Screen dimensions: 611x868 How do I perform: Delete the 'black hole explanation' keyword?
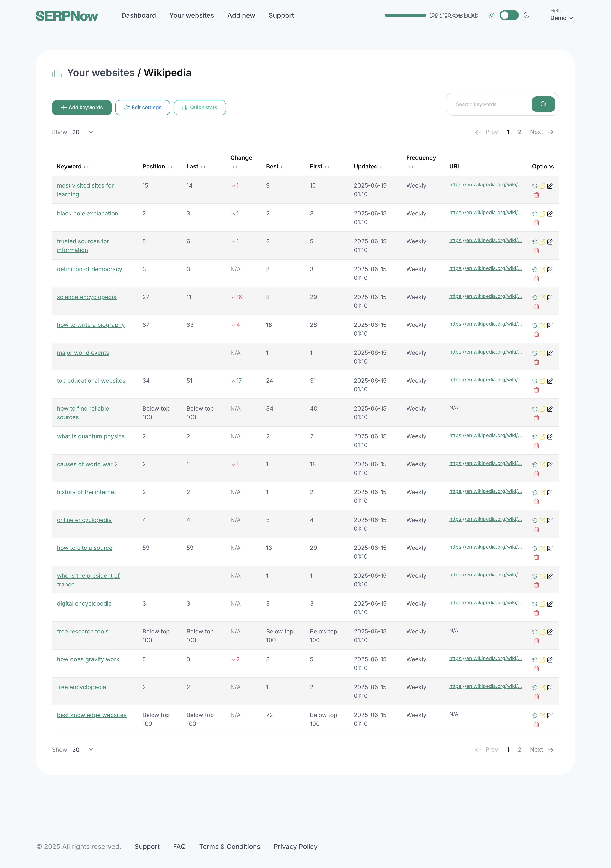tap(537, 223)
